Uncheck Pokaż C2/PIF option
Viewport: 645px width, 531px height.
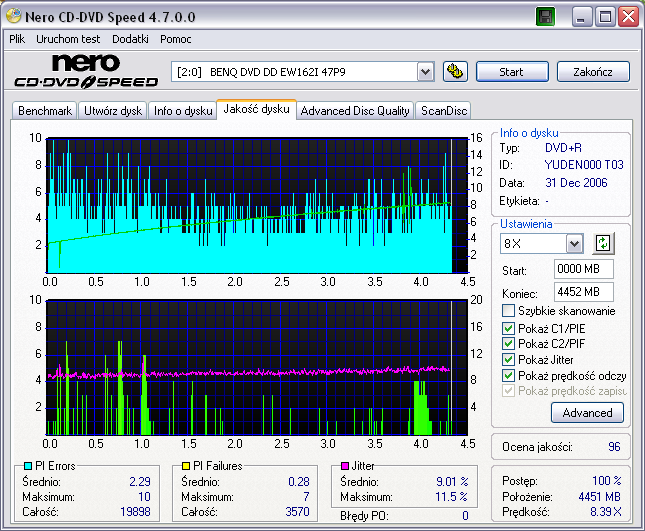point(508,343)
